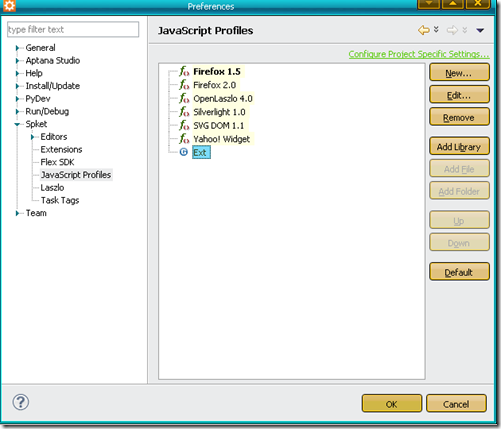Image resolution: width=501 pixels, height=429 pixels.
Task: Expand the General tree node
Action: [x=17, y=48]
